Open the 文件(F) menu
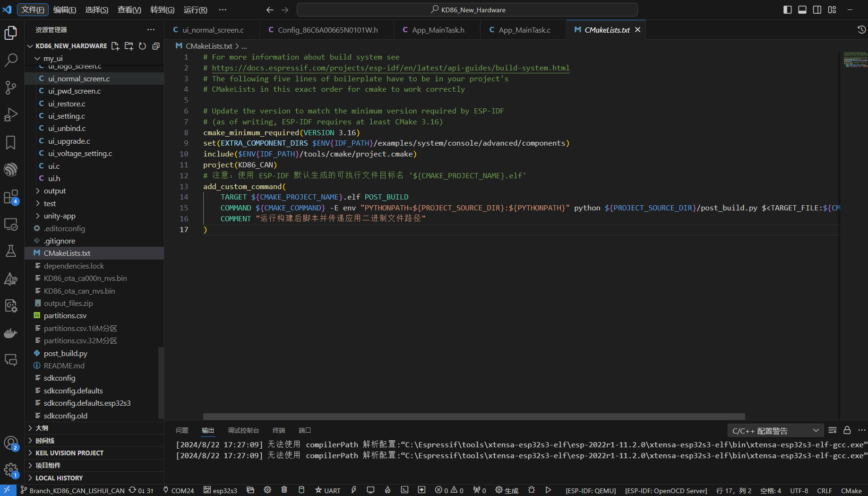868x496 pixels. point(33,9)
